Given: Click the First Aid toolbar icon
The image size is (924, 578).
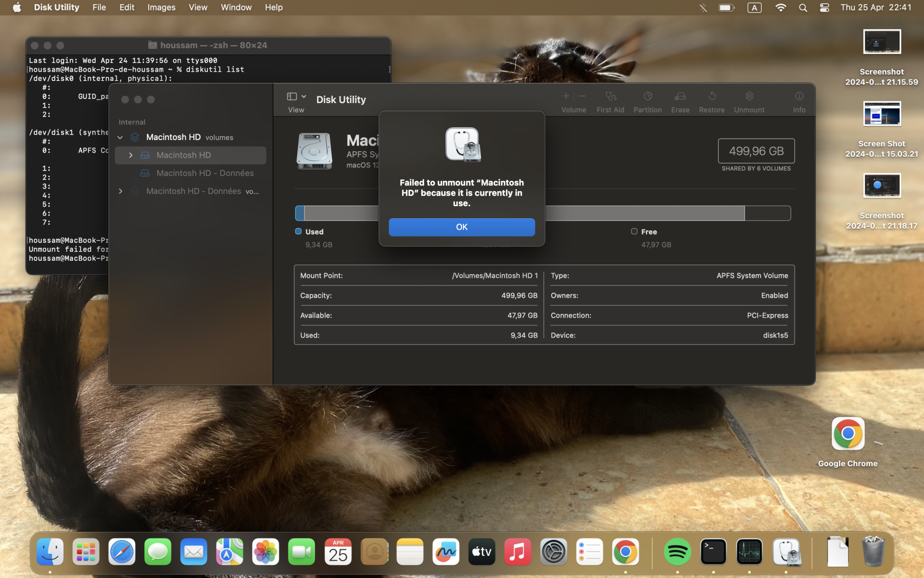Looking at the screenshot, I should click(610, 97).
